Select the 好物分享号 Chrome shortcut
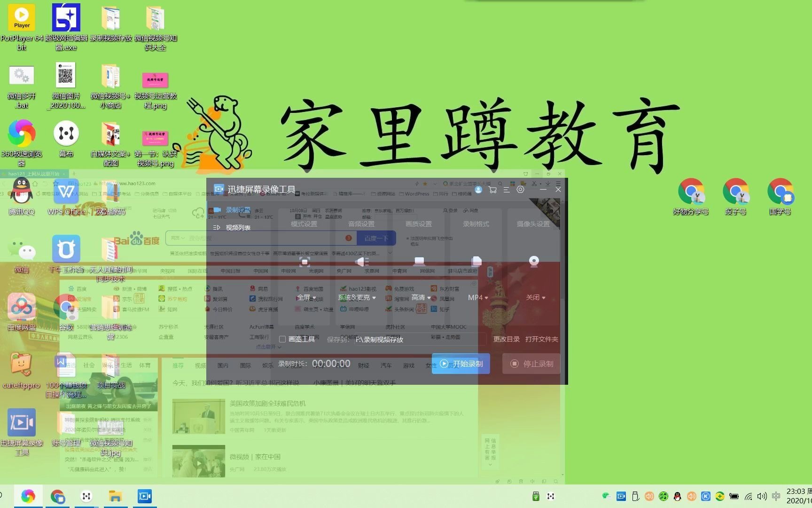 coord(691,197)
